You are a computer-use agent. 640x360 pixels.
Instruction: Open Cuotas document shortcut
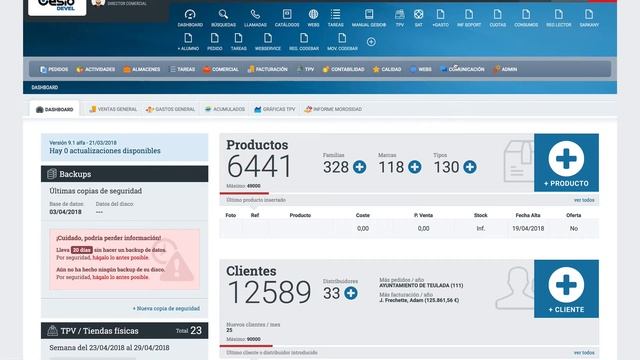coord(498,18)
